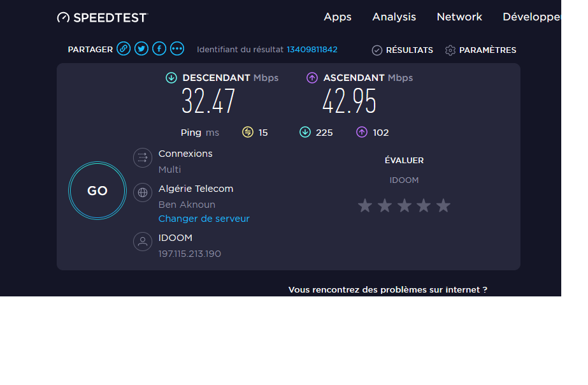
Task: Click the upload arrow icon beside ASCENDANT
Action: [x=312, y=78]
